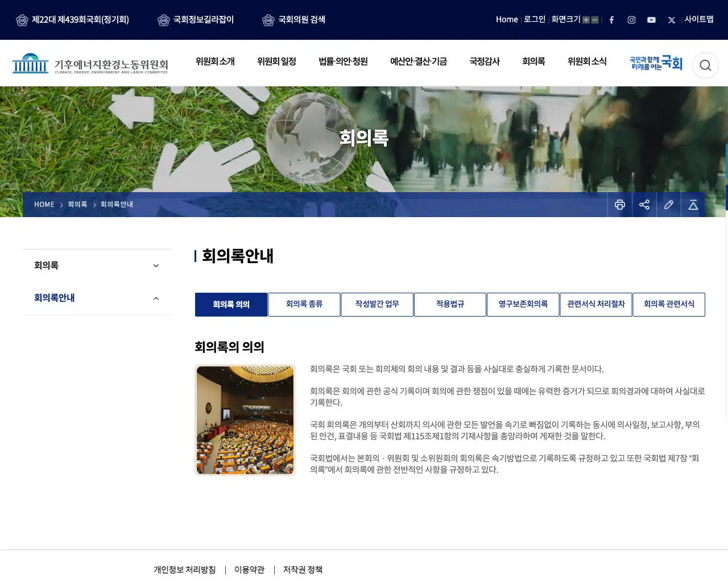Increase screen size with plus icon
This screenshot has width=728, height=582.
tap(586, 20)
